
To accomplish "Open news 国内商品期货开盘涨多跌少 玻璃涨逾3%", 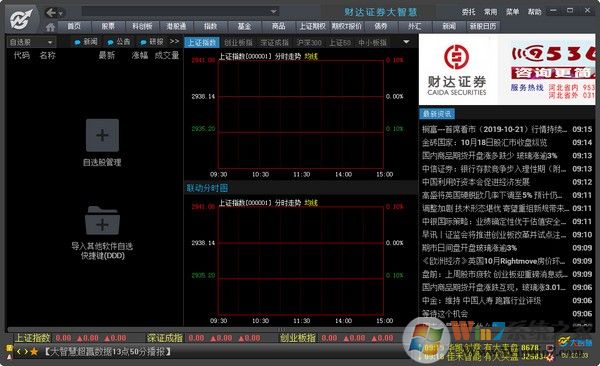I will coord(489,155).
